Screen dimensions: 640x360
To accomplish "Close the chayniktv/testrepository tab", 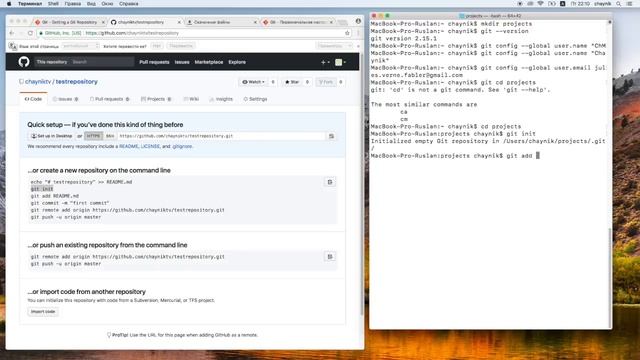I will coord(179,22).
